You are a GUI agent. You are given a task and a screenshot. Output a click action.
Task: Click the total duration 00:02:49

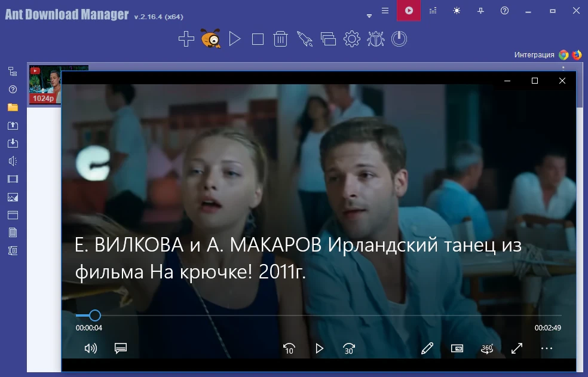[x=548, y=328]
